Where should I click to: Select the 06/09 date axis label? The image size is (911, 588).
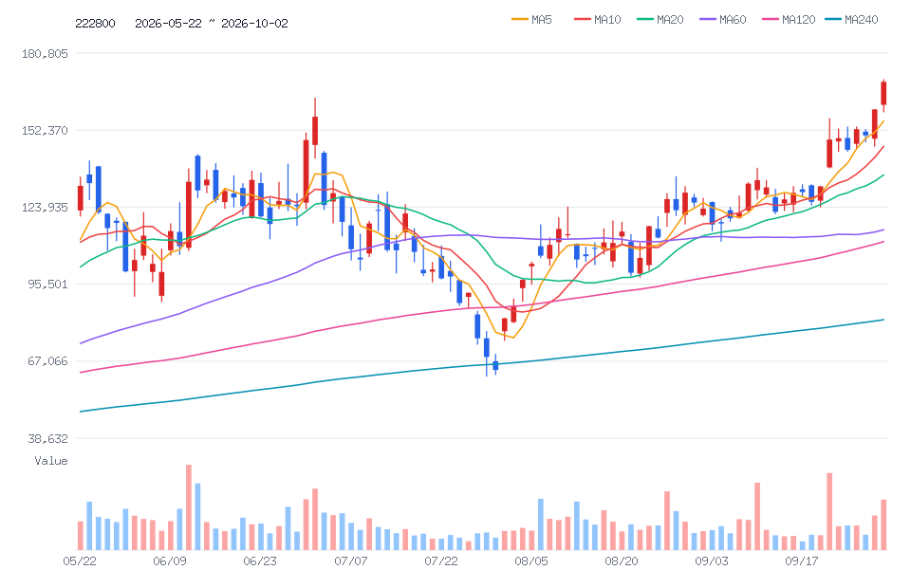pos(170,561)
